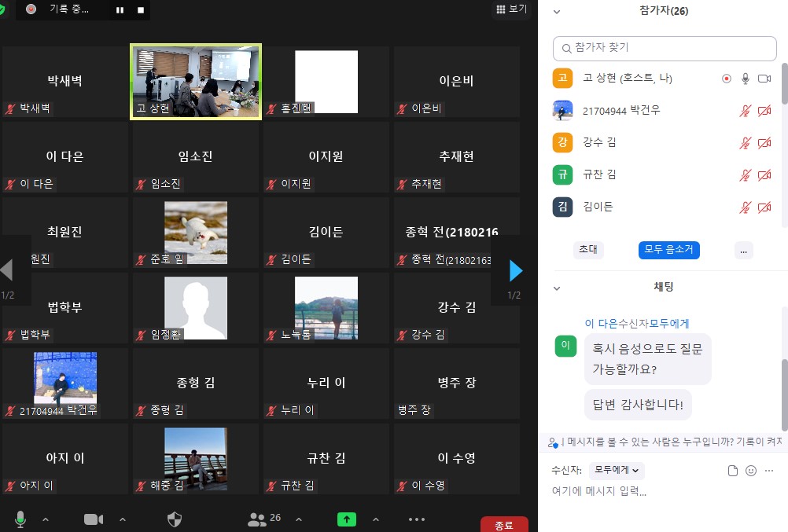Screen dimensions: 788x532
Task: Select 김이든 in the participant list
Action: 598,207
